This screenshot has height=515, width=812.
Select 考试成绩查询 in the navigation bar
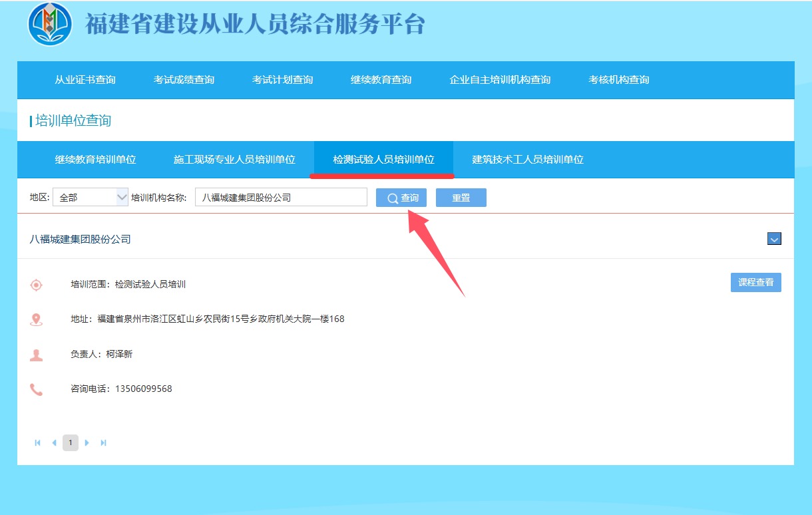[184, 80]
